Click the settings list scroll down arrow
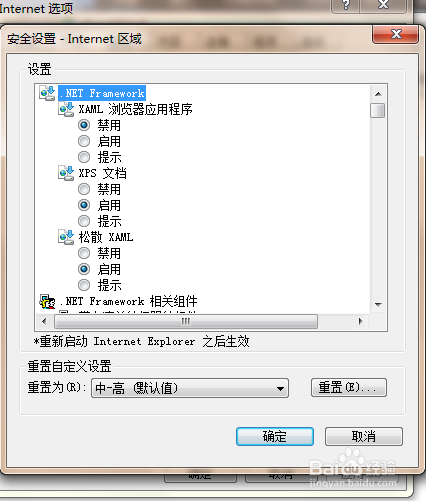The width and height of the screenshot is (426, 501). tap(378, 304)
